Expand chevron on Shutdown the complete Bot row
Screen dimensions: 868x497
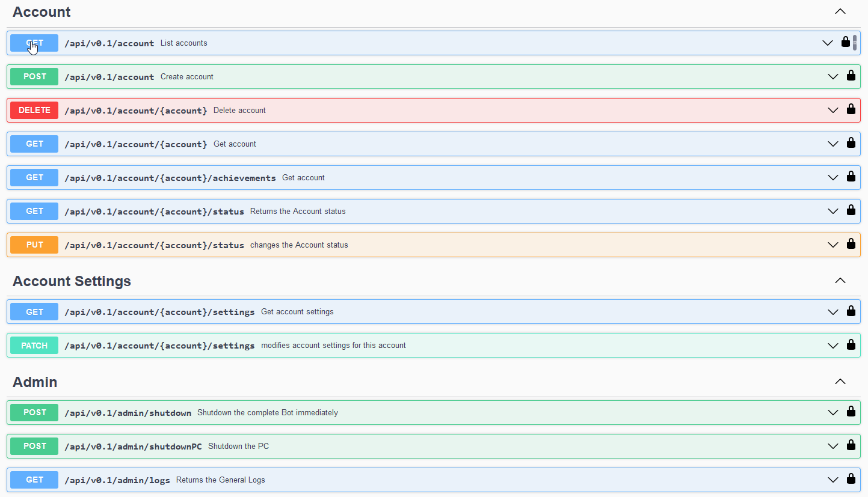(x=833, y=413)
